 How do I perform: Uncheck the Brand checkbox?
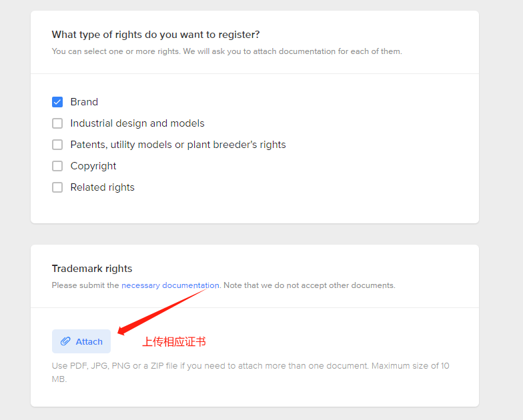tap(57, 102)
